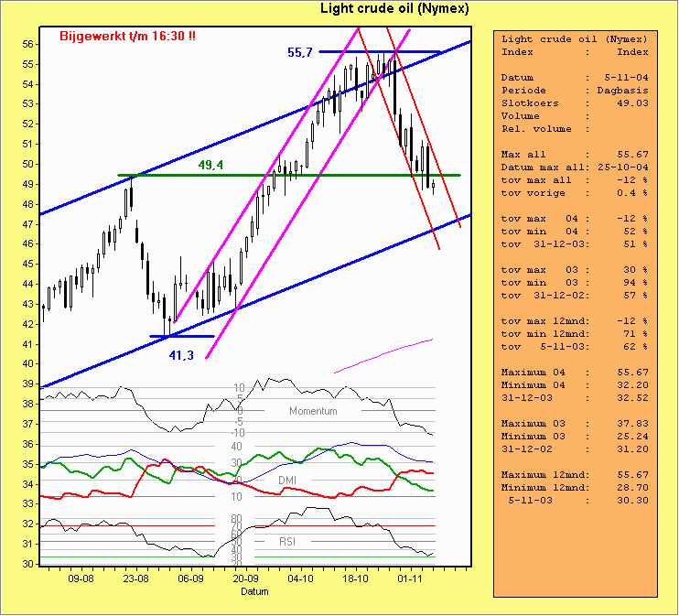679x616 pixels.
Task: Click the 20-09 date tick label
Action: 244,579
